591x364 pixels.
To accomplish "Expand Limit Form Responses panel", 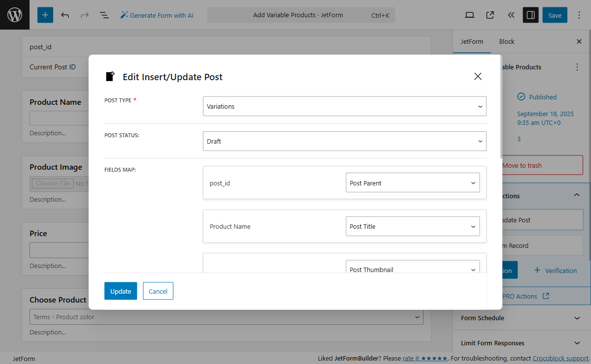I will (522, 343).
